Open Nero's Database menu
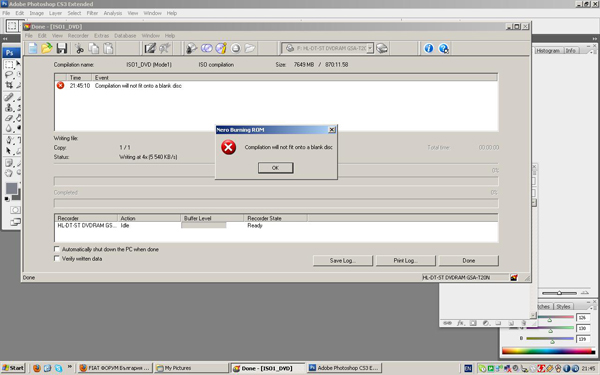The width and height of the screenshot is (600, 375). (125, 36)
